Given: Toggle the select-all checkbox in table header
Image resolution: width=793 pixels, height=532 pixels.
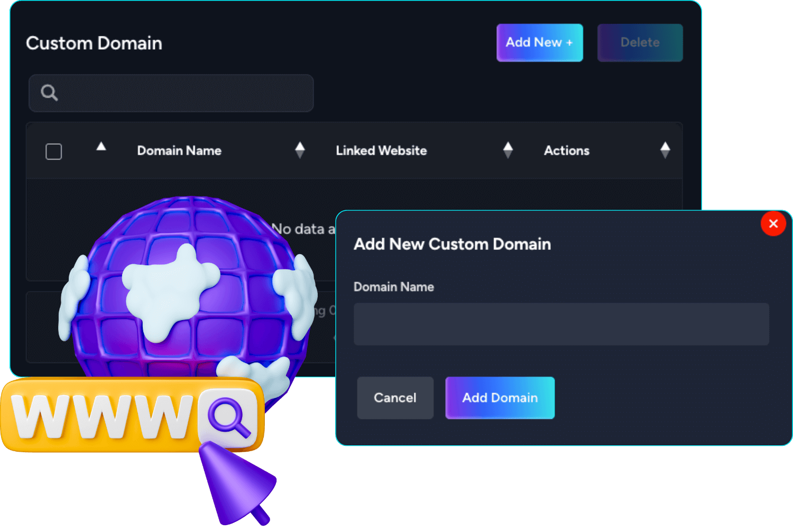Looking at the screenshot, I should click(x=53, y=152).
